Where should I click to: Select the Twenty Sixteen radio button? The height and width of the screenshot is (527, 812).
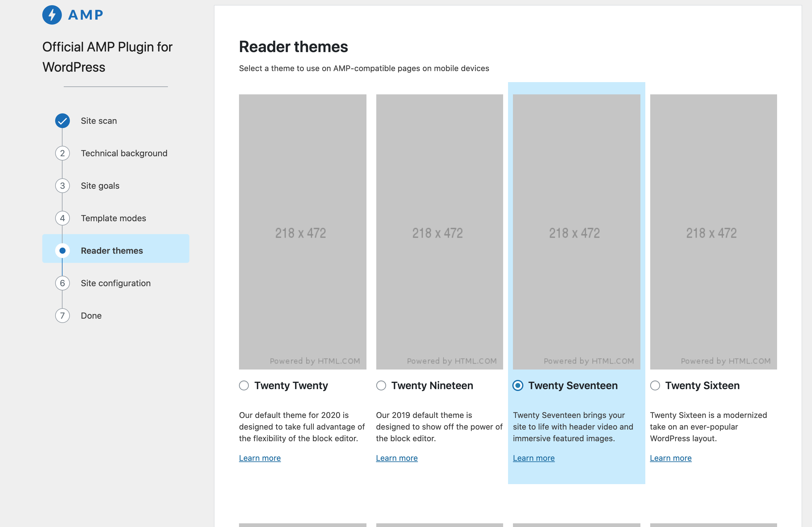655,385
